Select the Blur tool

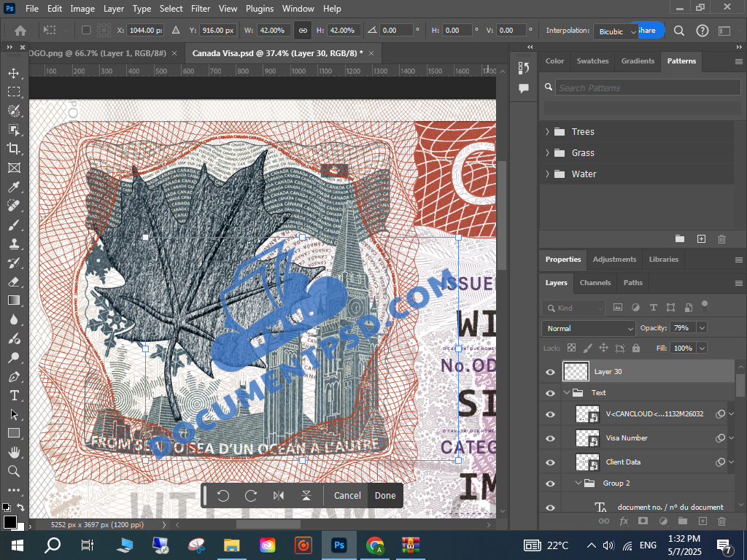pos(14,319)
